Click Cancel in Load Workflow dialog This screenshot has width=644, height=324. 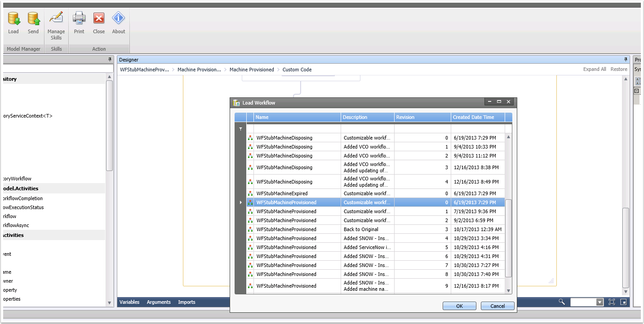tap(497, 306)
